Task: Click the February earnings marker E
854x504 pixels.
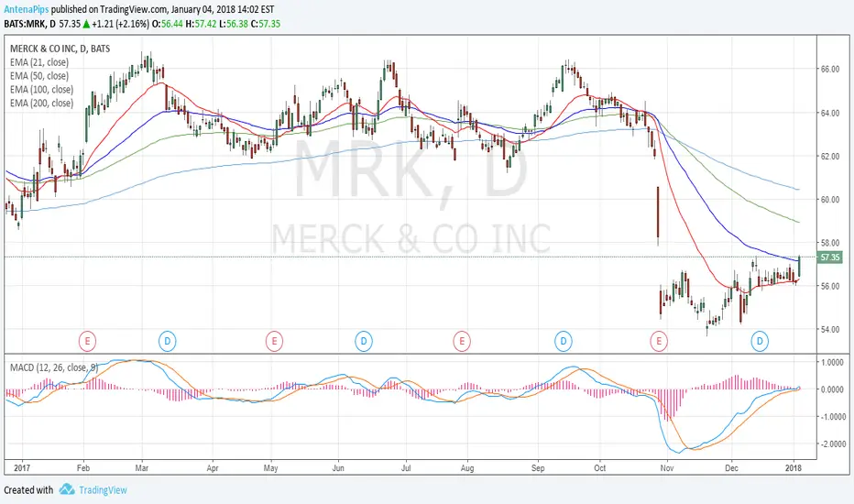Action: click(x=87, y=342)
